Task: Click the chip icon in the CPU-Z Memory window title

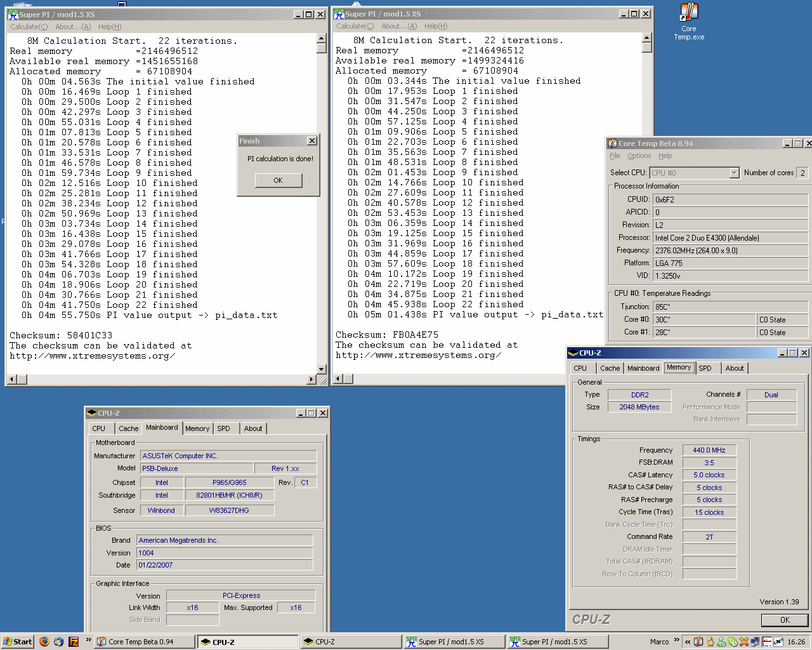Action: [x=573, y=353]
